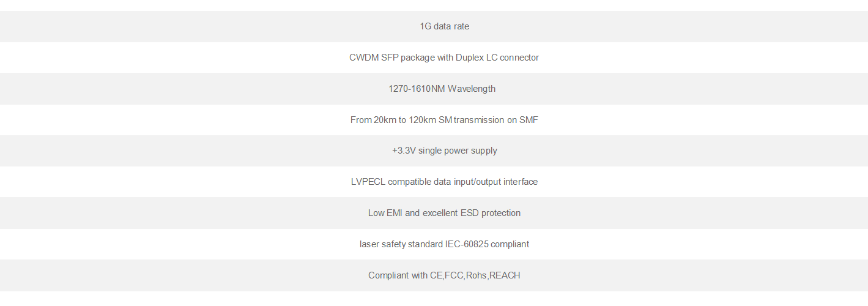
Task: Click the word 'REACH' in compliance row
Action: coord(505,275)
